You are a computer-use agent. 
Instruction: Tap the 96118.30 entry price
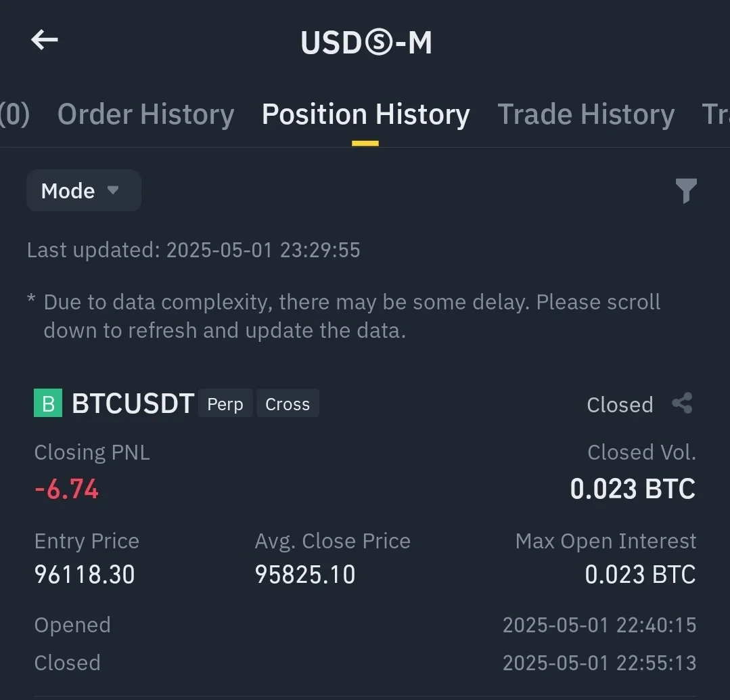coord(85,575)
